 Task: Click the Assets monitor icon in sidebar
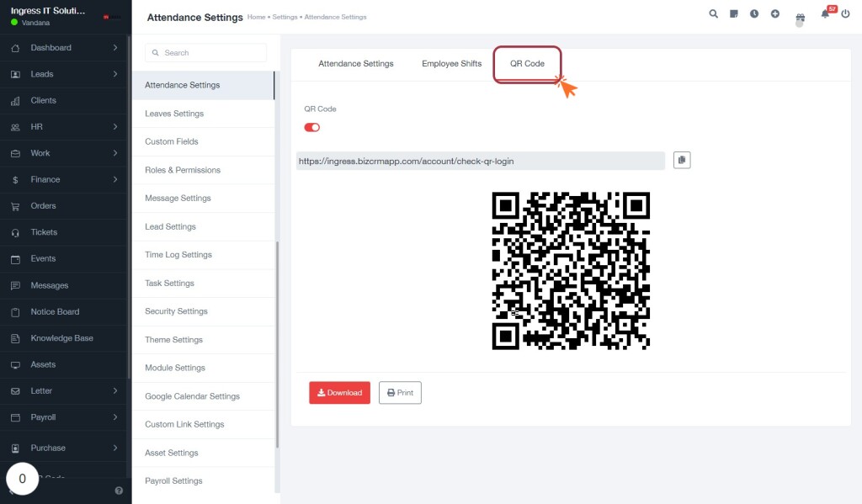point(15,364)
